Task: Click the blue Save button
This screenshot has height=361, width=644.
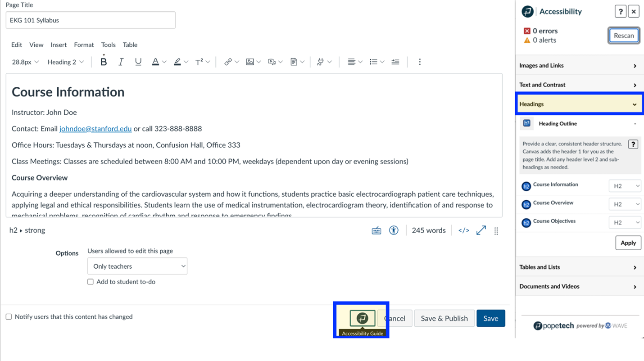Action: 491,318
